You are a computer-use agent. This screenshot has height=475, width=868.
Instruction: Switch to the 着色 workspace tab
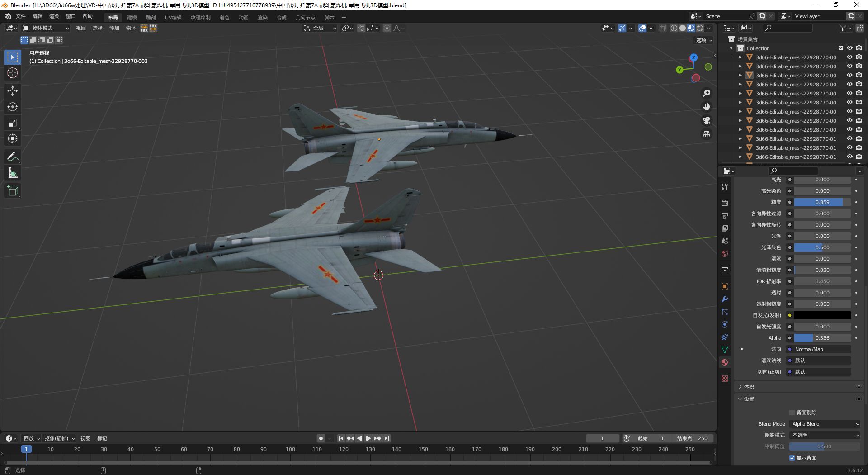coord(225,18)
